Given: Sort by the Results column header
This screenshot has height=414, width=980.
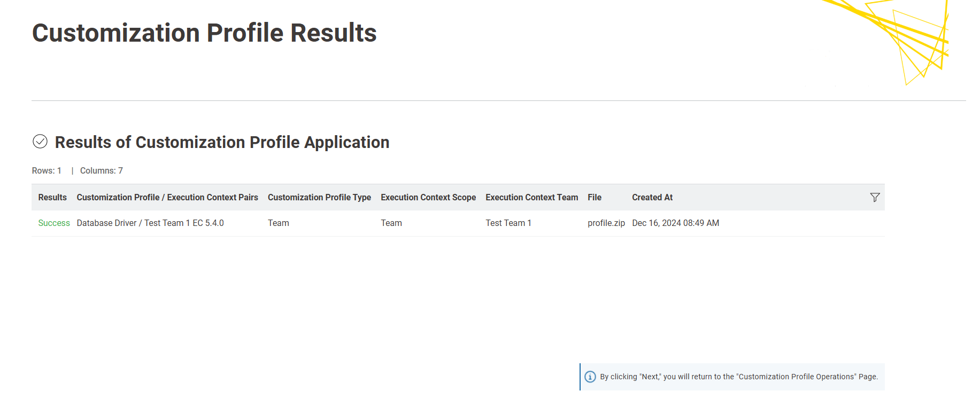Looking at the screenshot, I should point(52,198).
